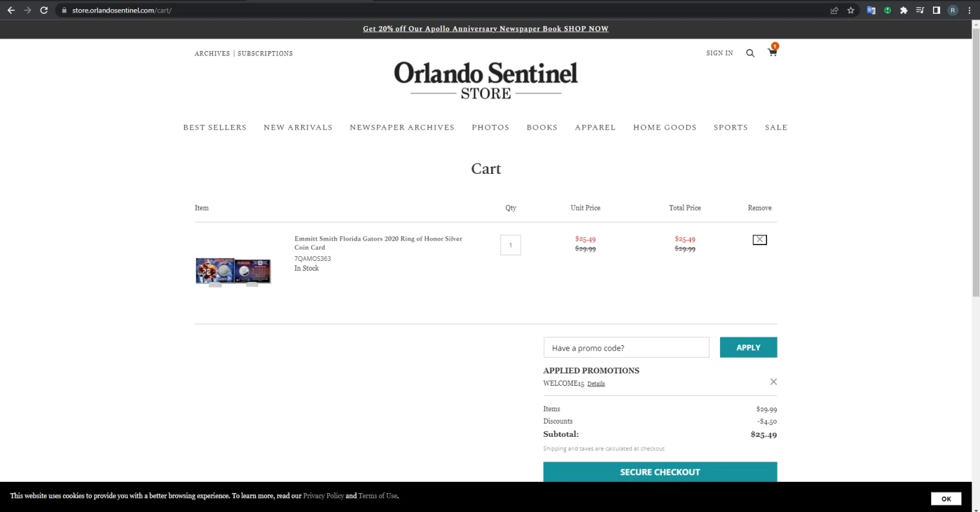Click the coin card product thumbnail
The width and height of the screenshot is (980, 512).
pyautogui.click(x=233, y=271)
